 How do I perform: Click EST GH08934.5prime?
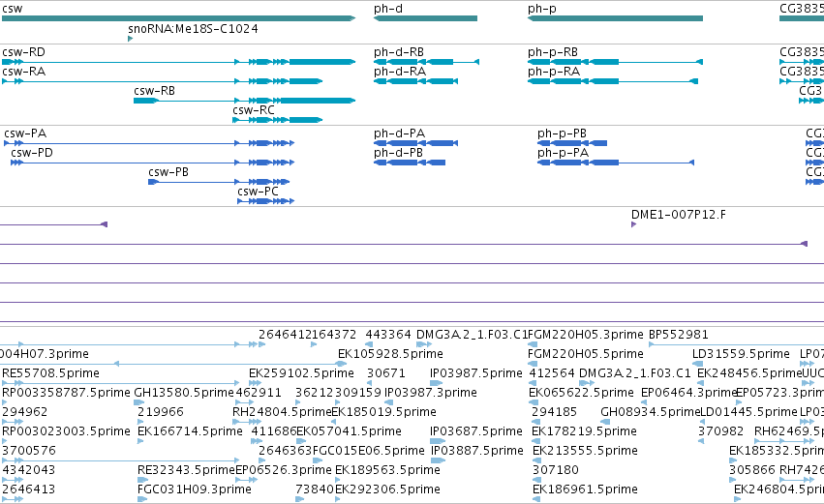(651, 413)
